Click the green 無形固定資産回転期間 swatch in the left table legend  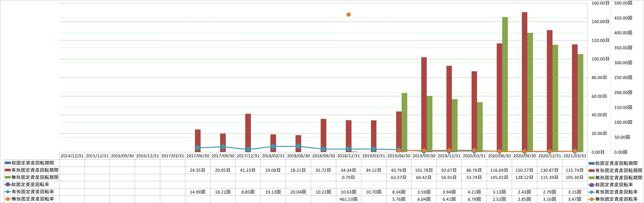[8, 177]
